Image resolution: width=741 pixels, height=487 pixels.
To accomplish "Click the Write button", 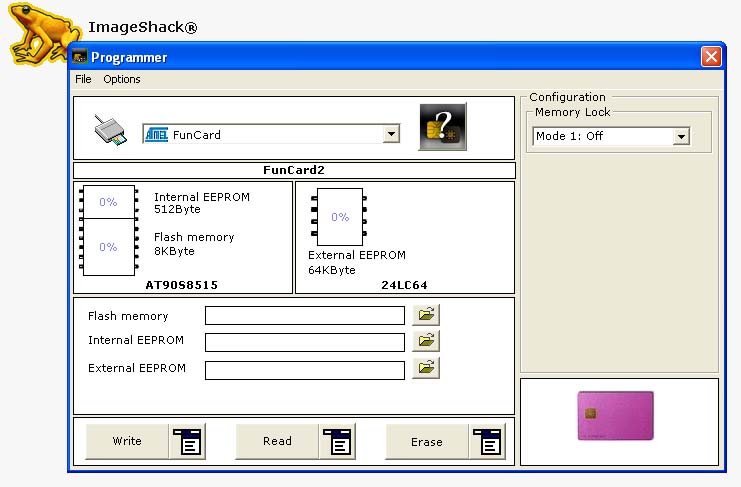I will [x=127, y=441].
